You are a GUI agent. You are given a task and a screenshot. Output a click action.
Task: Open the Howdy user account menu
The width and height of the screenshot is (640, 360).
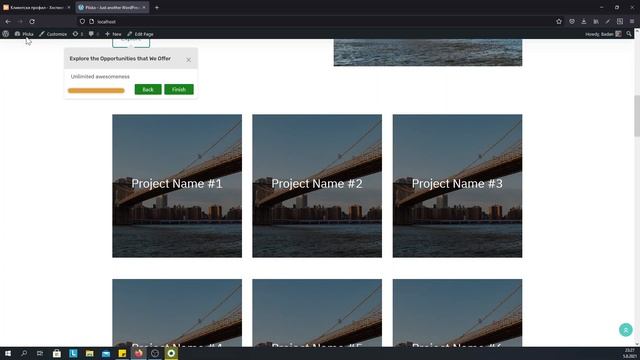(603, 34)
